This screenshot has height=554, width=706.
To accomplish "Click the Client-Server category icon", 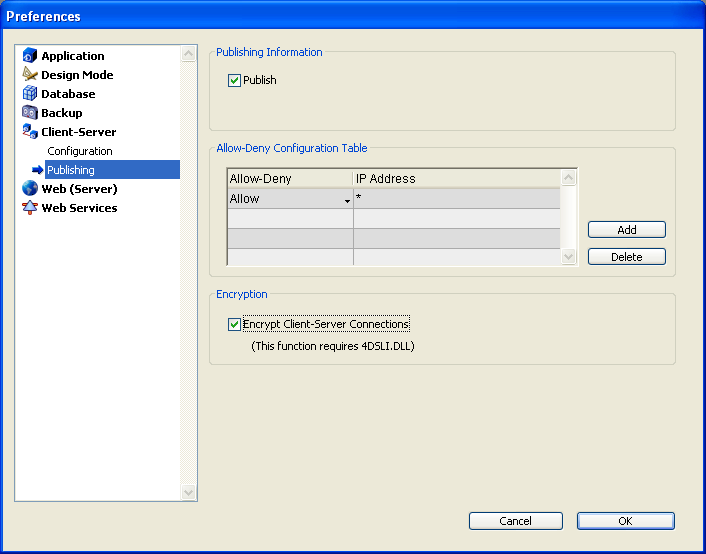I will (30, 132).
